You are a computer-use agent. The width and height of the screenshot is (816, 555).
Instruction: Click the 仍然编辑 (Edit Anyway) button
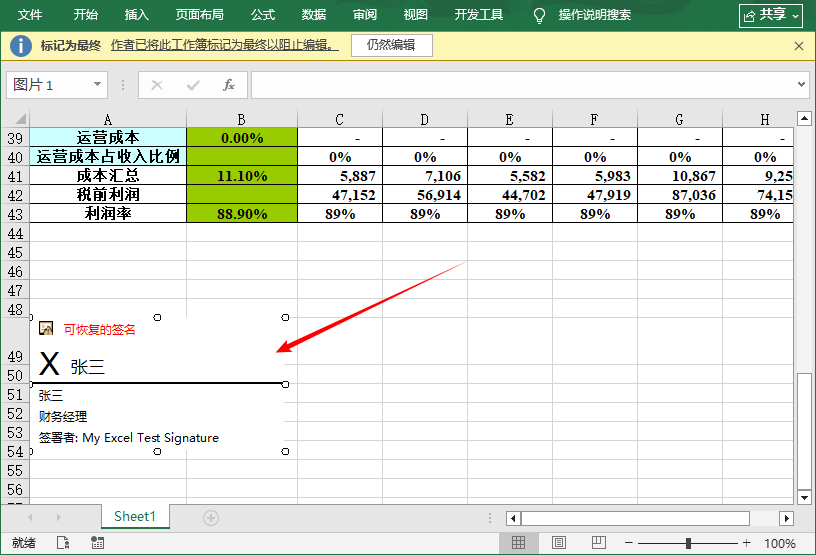391,46
